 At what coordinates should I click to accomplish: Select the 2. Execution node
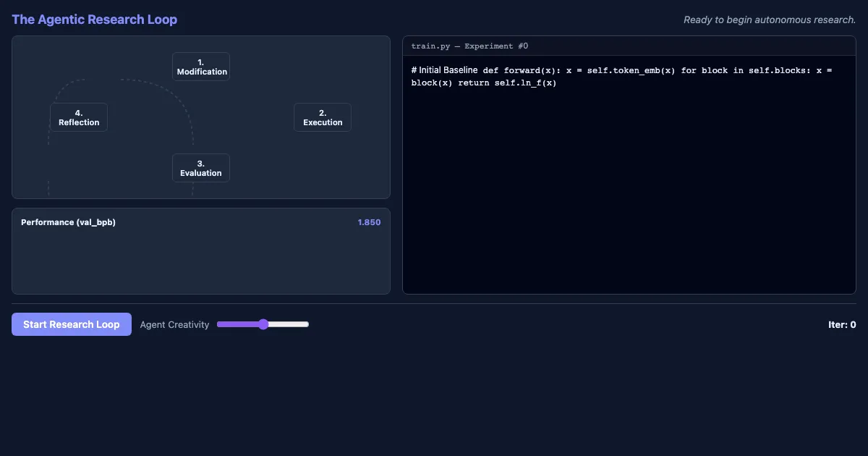(323, 117)
